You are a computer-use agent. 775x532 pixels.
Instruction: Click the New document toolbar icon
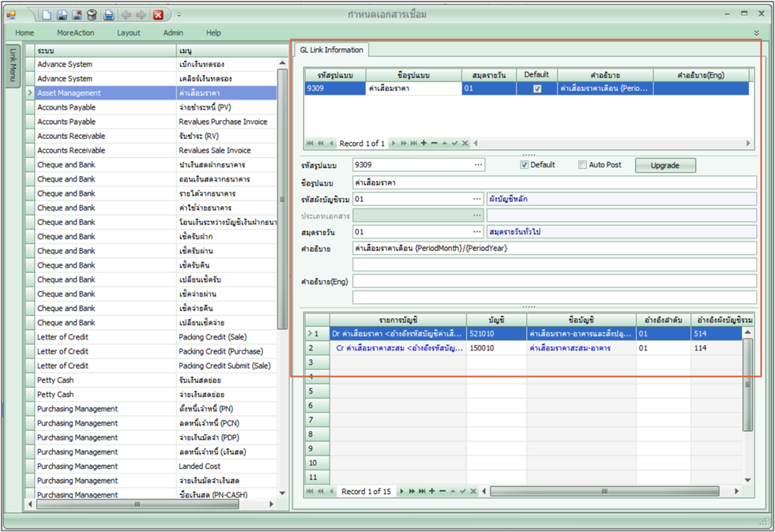pos(47,15)
